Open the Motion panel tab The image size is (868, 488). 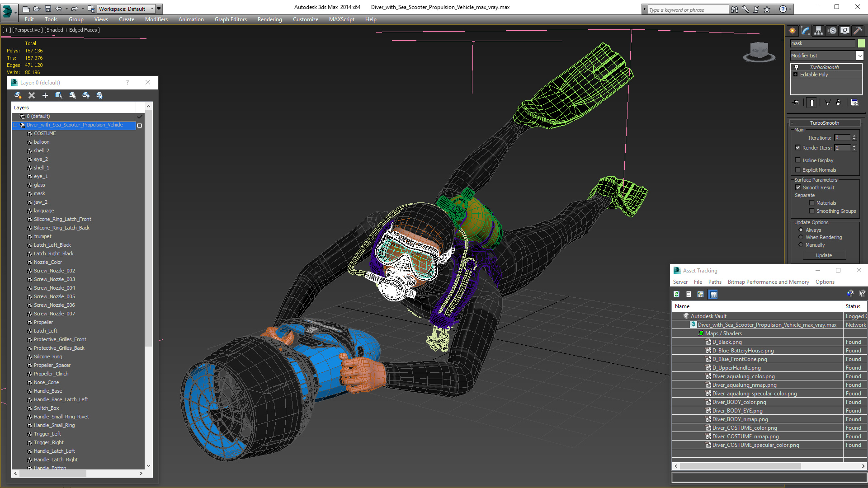point(832,31)
